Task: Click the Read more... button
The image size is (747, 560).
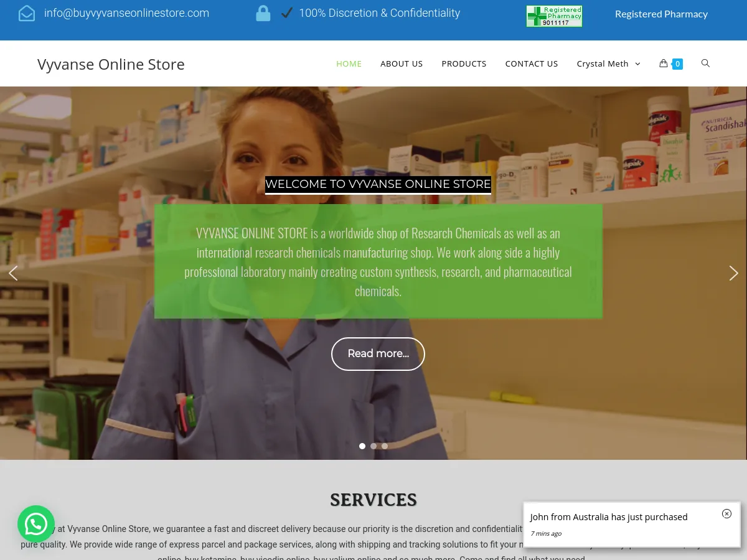Action: point(378,353)
